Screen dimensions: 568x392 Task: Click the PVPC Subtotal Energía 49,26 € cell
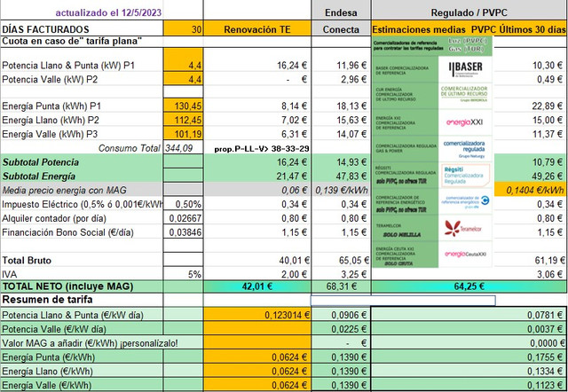[x=530, y=176]
